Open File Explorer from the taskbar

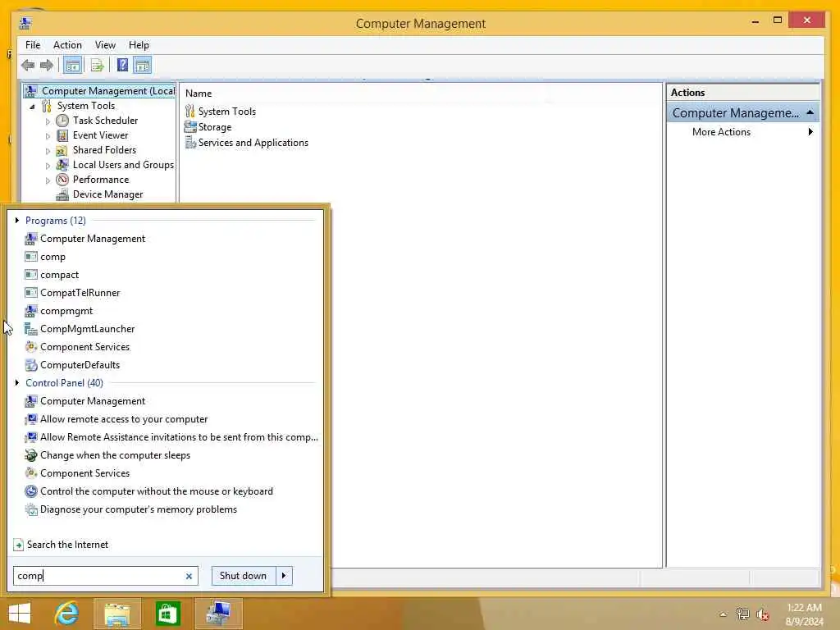point(117,614)
